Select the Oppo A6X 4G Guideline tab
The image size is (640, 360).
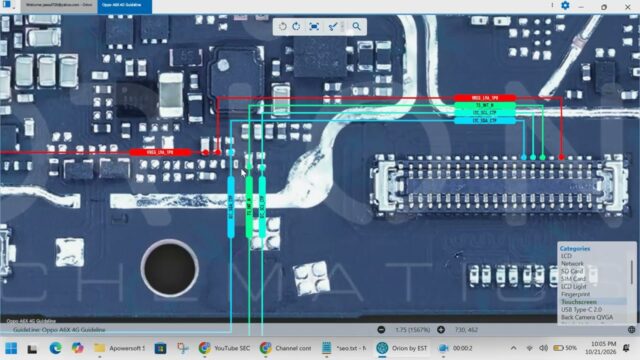[x=124, y=6]
